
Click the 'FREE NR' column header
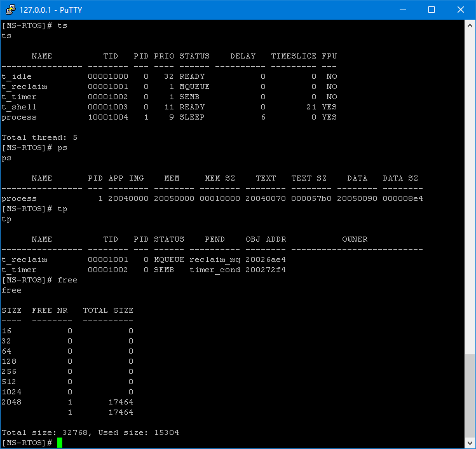click(x=50, y=310)
